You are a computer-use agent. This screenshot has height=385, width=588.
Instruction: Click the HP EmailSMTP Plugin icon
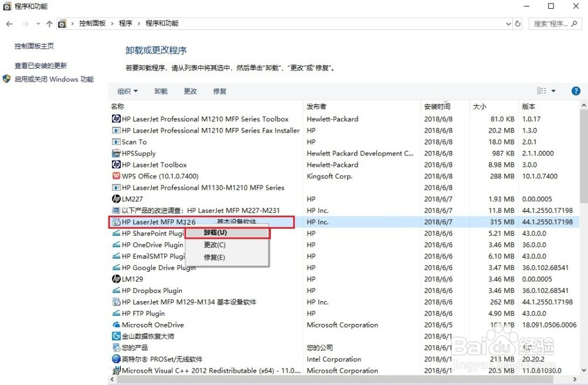pyautogui.click(x=116, y=256)
